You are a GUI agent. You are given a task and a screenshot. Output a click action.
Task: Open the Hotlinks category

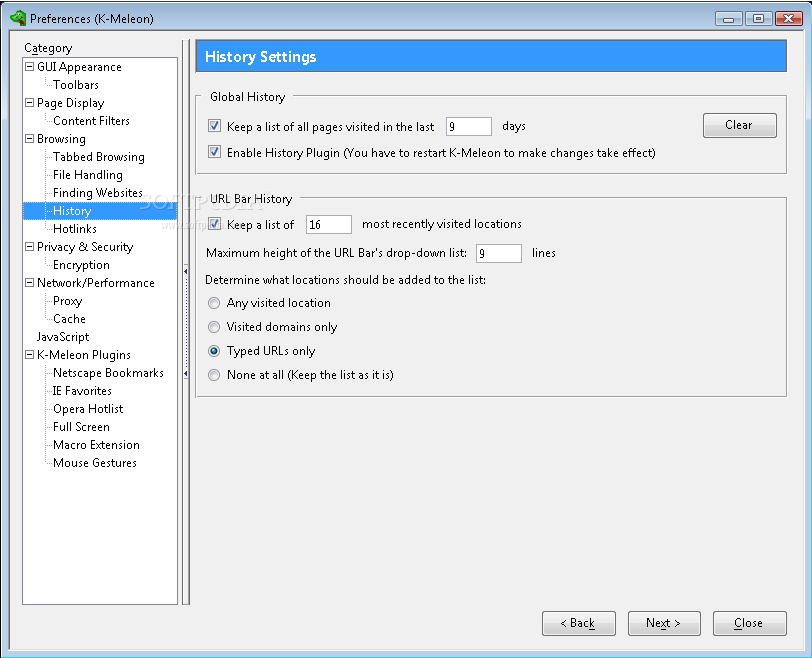click(75, 229)
